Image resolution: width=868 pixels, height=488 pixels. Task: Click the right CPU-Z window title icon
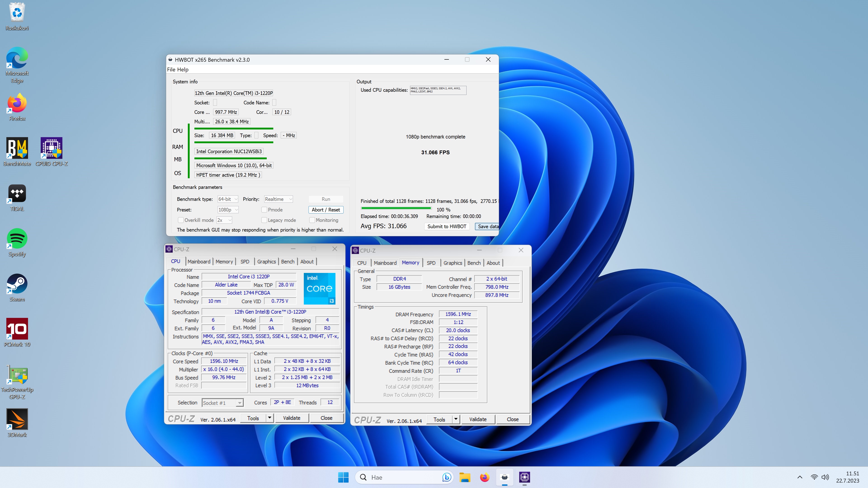tap(355, 250)
